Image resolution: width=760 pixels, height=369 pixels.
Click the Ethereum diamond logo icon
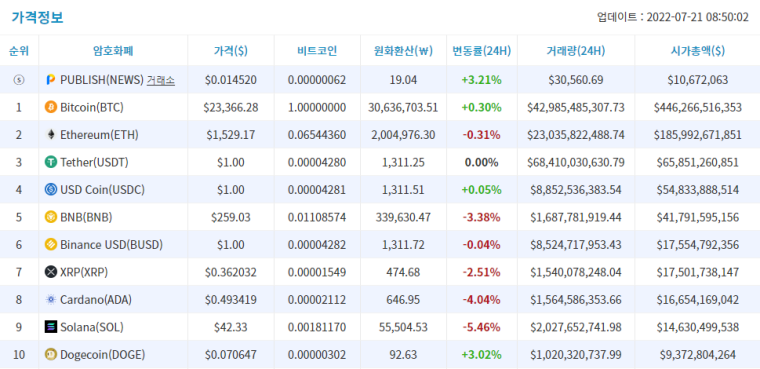click(51, 135)
